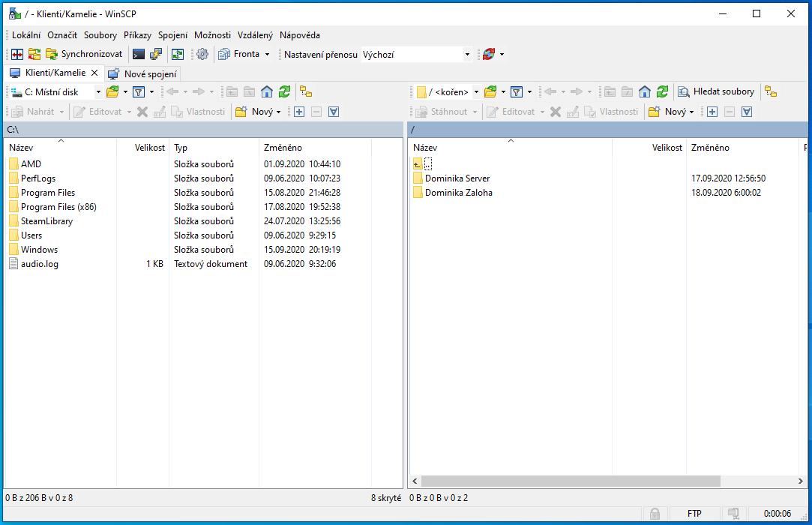812x525 pixels.
Task: Refresh the local panel directory
Action: (x=284, y=92)
